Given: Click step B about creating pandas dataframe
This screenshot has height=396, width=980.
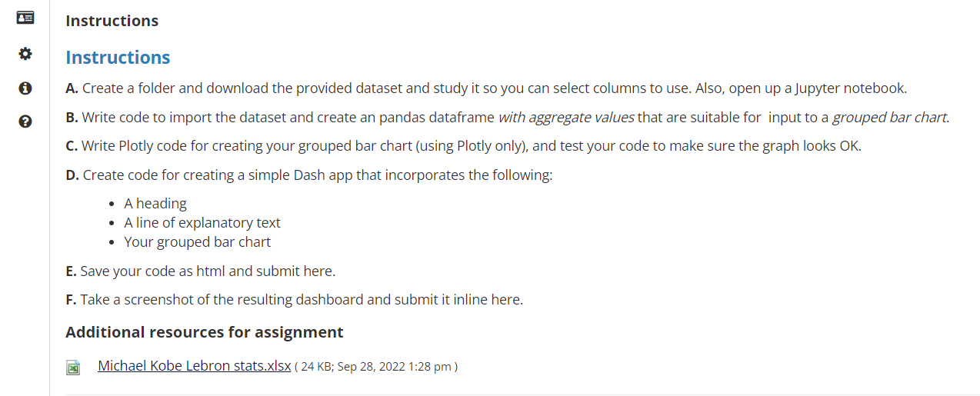Looking at the screenshot, I should pos(508,118).
